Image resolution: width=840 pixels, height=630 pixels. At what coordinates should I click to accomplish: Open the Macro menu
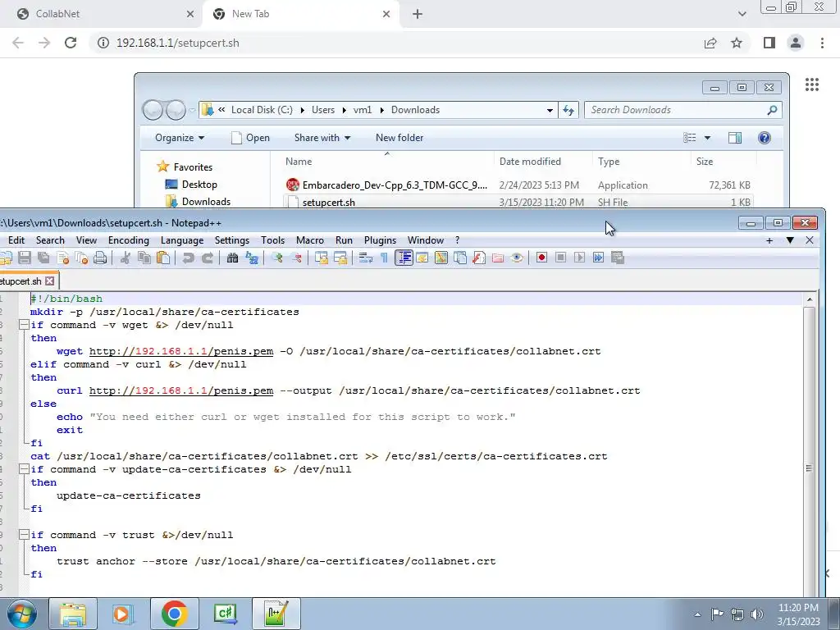tap(309, 240)
